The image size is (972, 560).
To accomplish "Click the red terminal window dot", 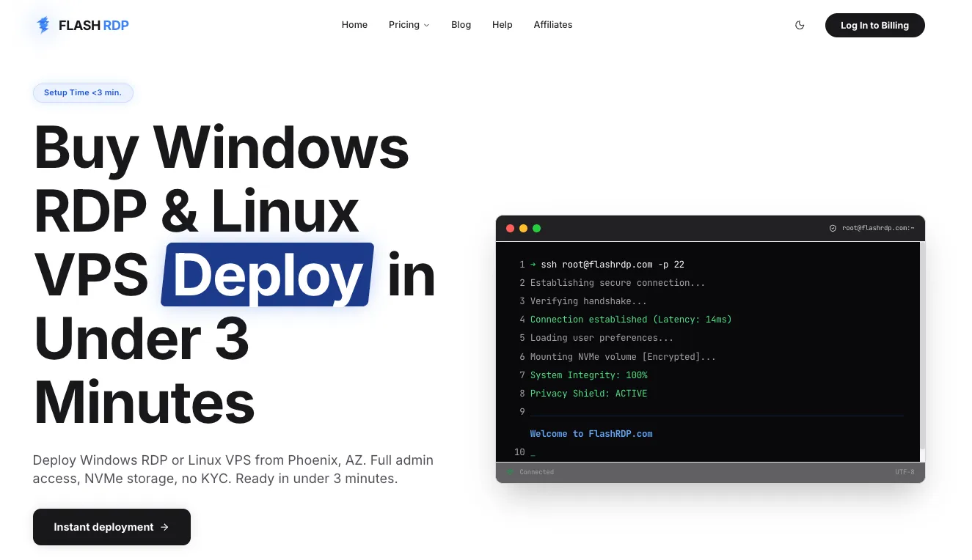I will pyautogui.click(x=510, y=229).
